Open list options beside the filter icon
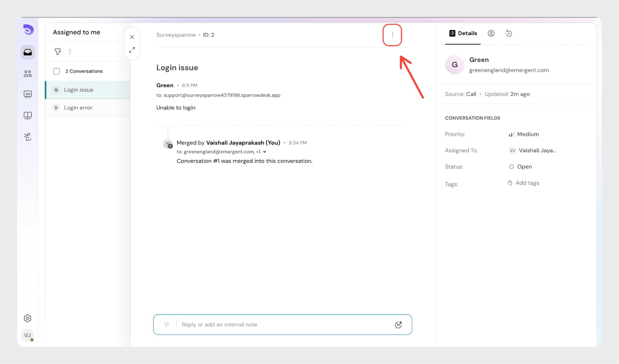 click(x=70, y=51)
